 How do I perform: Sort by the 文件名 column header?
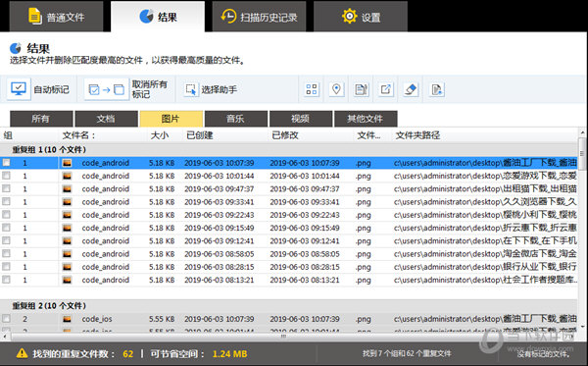coord(78,135)
